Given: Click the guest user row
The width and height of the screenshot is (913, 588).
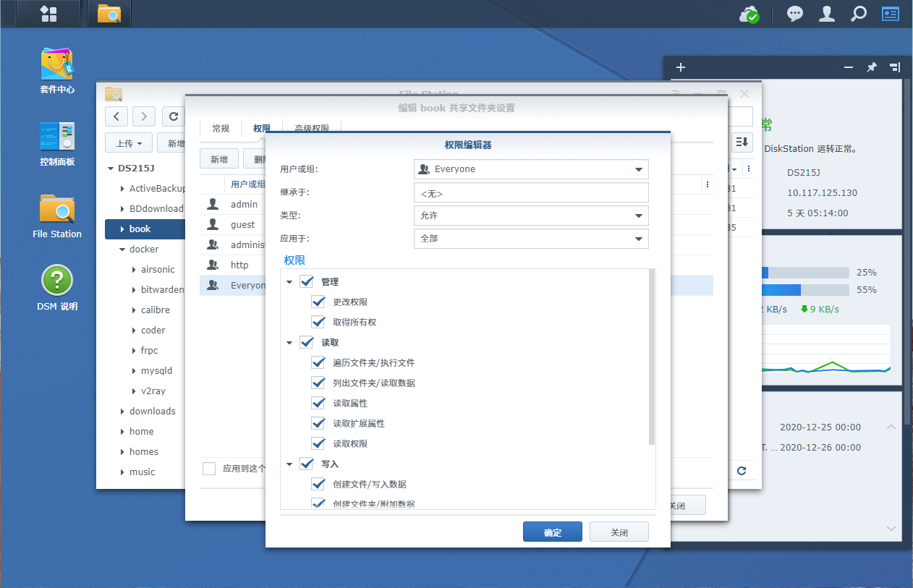Looking at the screenshot, I should pos(233,225).
